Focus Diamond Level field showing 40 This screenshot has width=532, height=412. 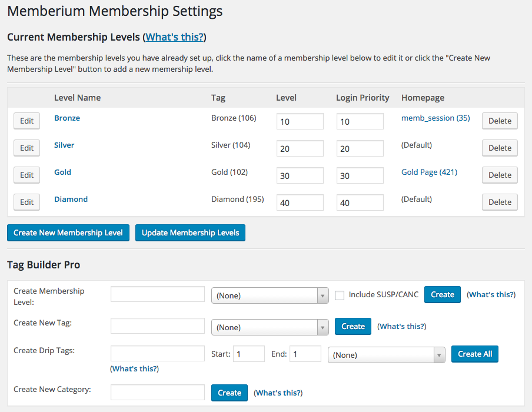[300, 202]
